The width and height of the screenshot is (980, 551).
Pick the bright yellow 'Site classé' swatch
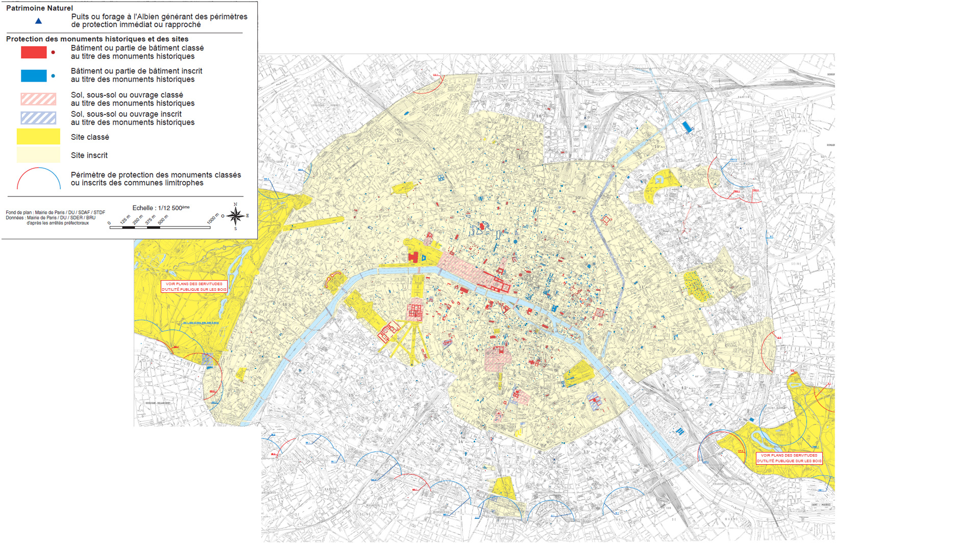coord(38,137)
